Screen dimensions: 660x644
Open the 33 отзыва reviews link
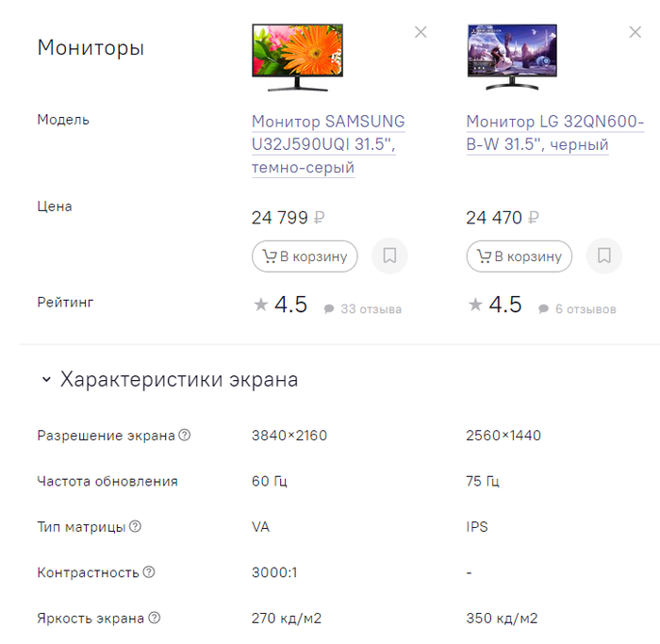pos(364,309)
